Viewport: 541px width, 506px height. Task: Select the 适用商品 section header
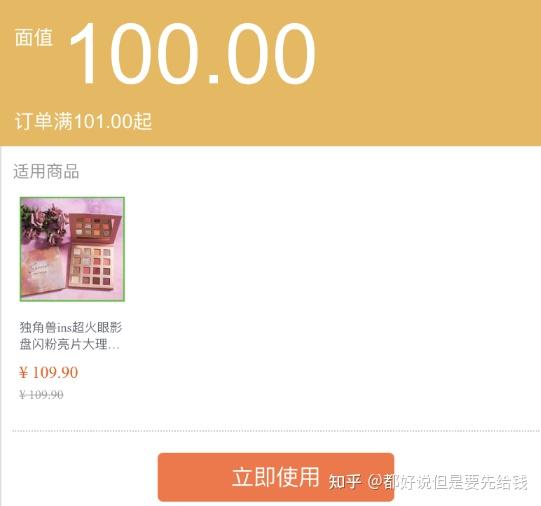pyautogui.click(x=46, y=171)
